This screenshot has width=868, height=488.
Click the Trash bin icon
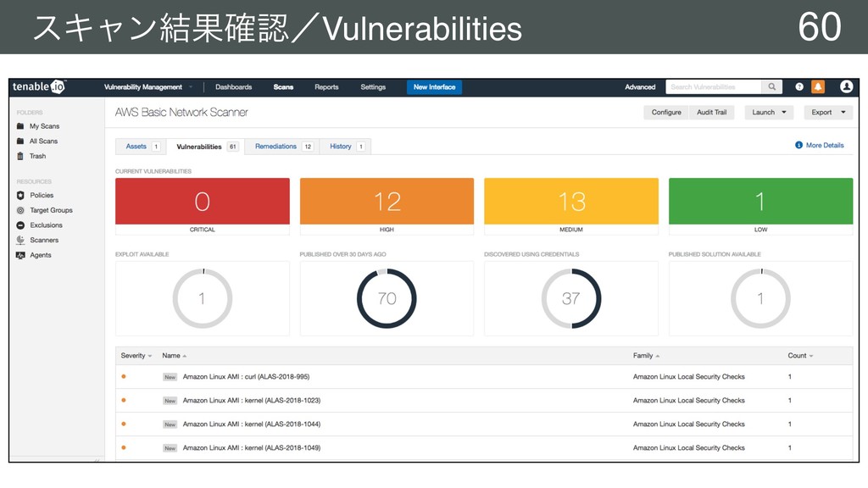point(20,156)
